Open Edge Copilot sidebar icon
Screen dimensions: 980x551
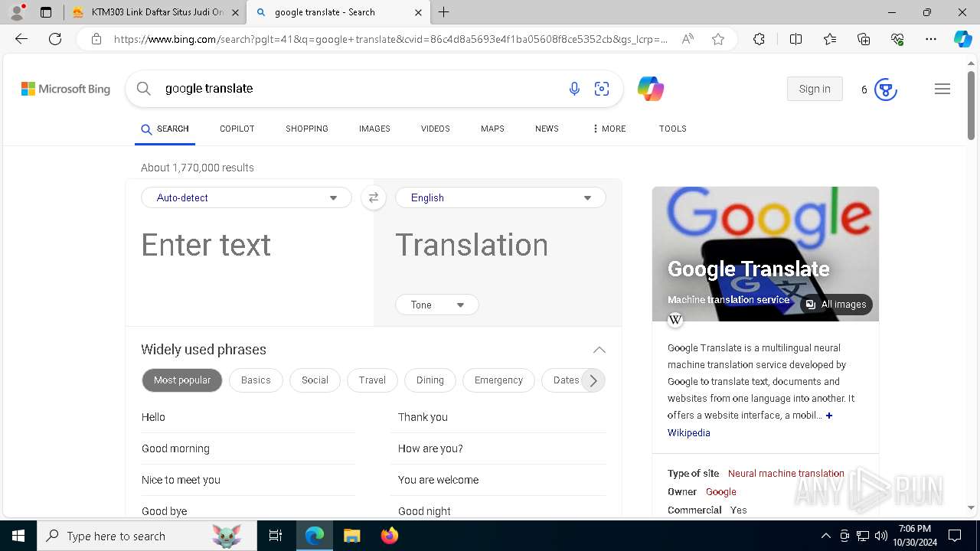pyautogui.click(x=962, y=39)
